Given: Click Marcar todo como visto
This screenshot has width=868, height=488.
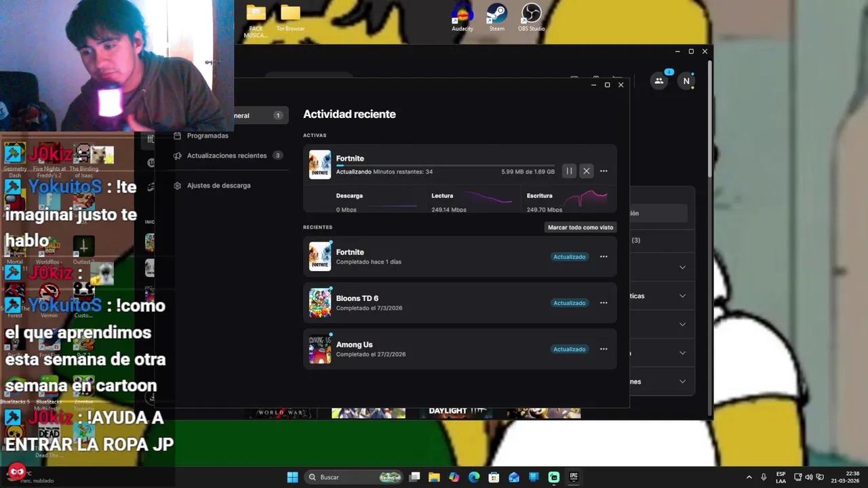Looking at the screenshot, I should (580, 228).
